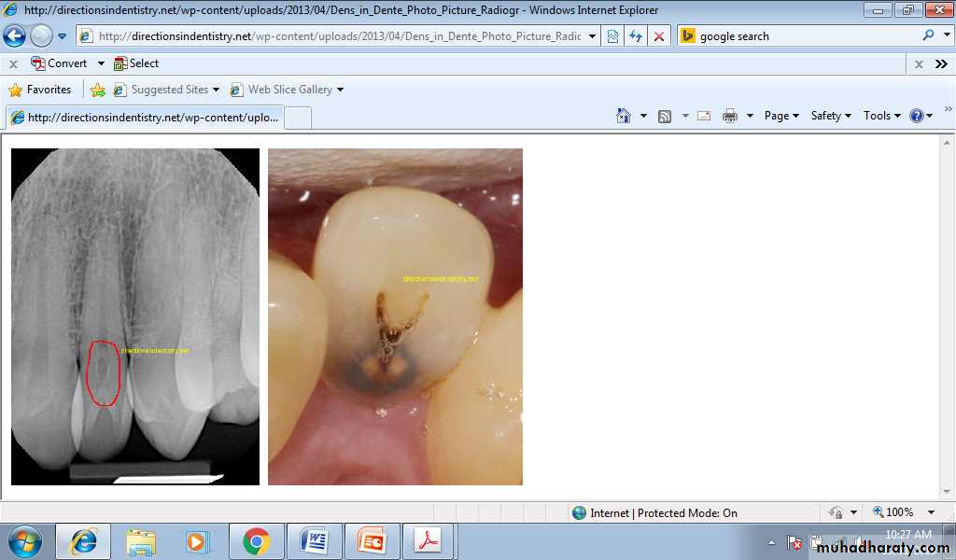Open the Favorites button
The width and height of the screenshot is (956, 560).
click(x=40, y=90)
